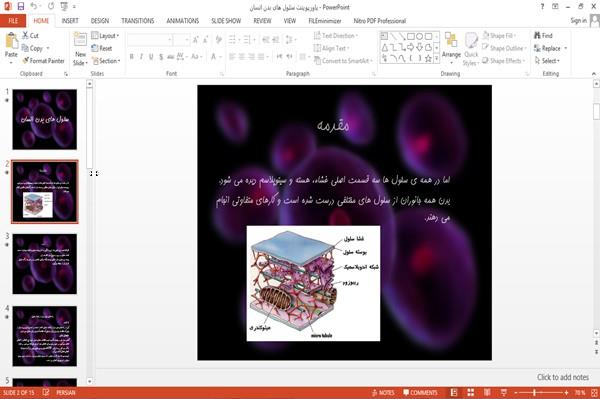
Task: Click the zoom out minus button
Action: (516, 392)
